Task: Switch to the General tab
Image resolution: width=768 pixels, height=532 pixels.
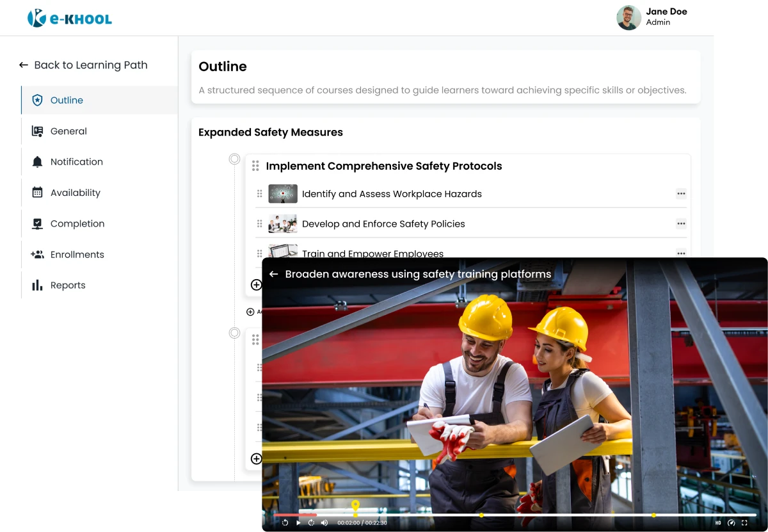Action: pos(68,131)
